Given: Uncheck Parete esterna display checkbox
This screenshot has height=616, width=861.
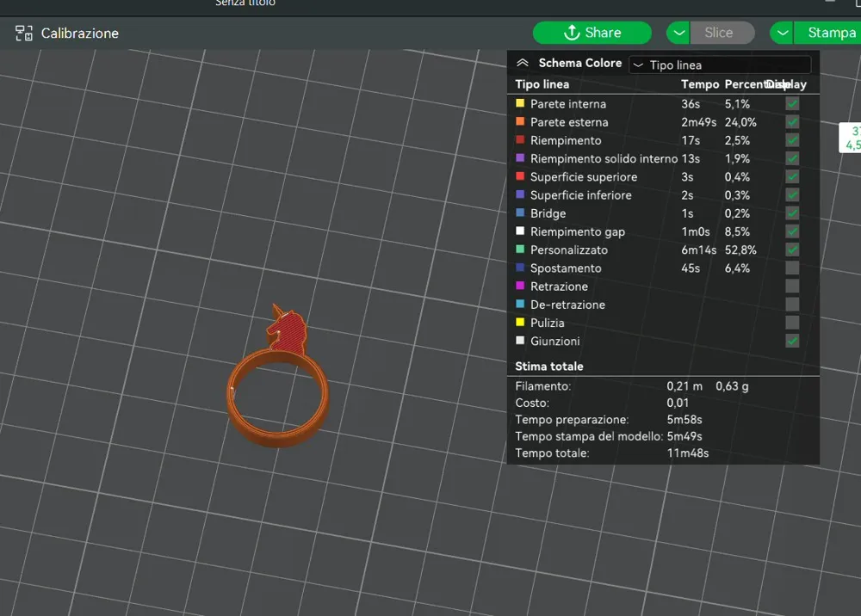Looking at the screenshot, I should tap(792, 122).
